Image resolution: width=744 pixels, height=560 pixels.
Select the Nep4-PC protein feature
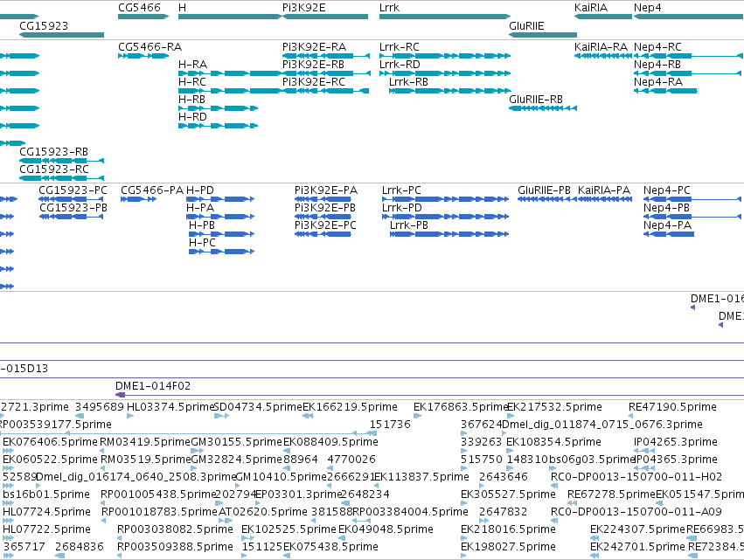pos(692,200)
